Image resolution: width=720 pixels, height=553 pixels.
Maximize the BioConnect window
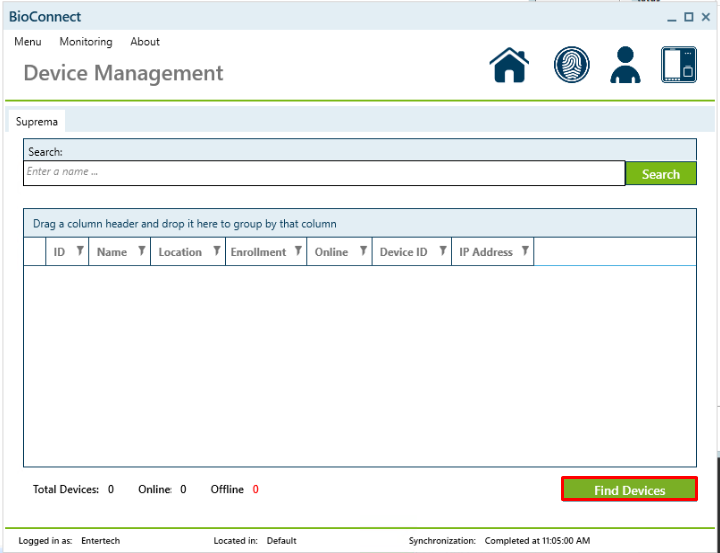tap(688, 17)
